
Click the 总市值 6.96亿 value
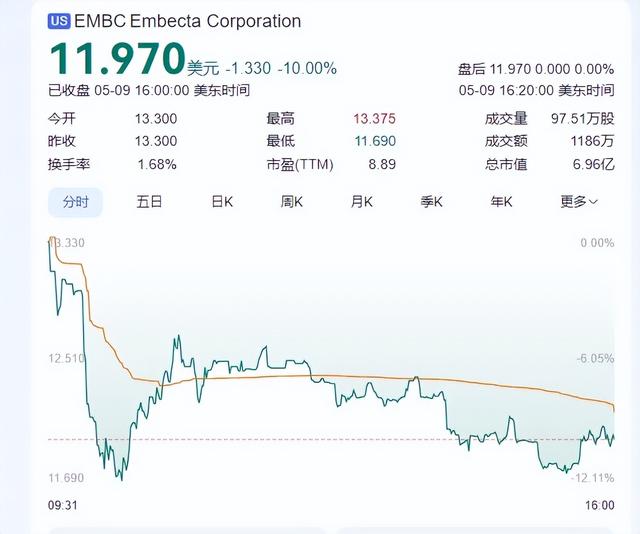click(593, 164)
